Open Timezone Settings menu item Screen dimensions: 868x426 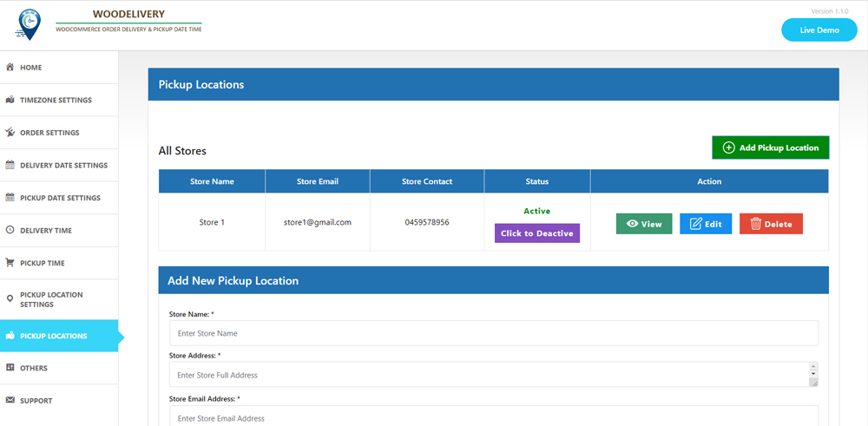pos(56,101)
